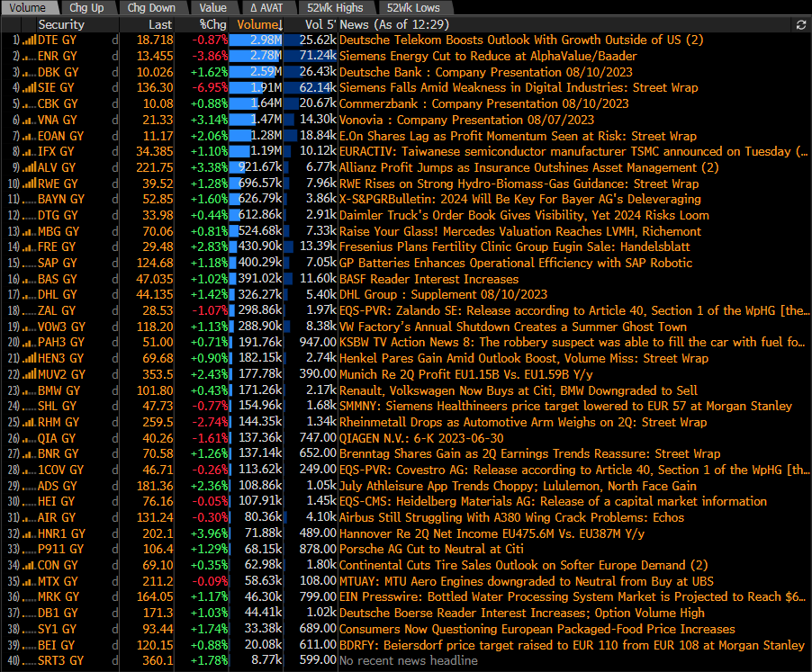812x672 pixels.
Task: Click the signal bars icon beside RWE GY
Action: (x=29, y=184)
